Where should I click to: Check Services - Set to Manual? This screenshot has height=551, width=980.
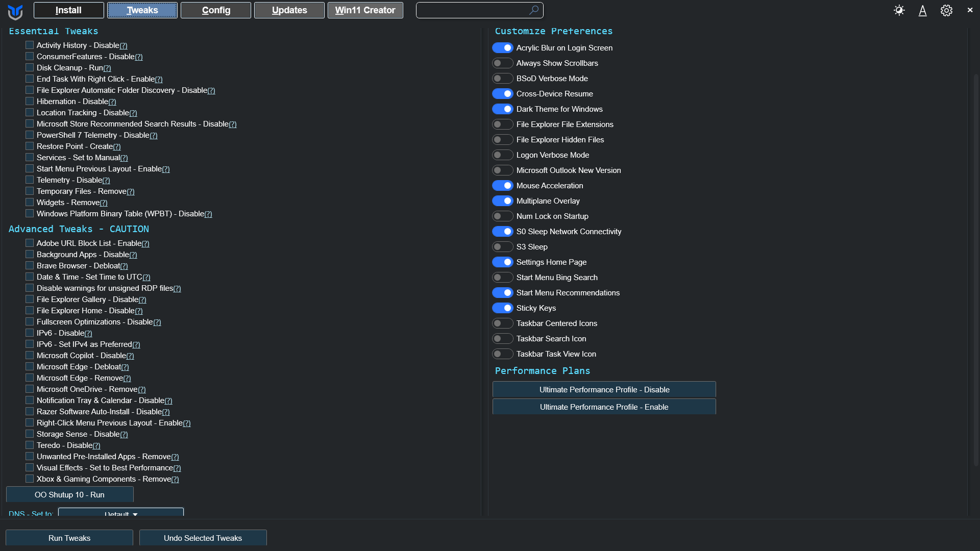tap(30, 157)
